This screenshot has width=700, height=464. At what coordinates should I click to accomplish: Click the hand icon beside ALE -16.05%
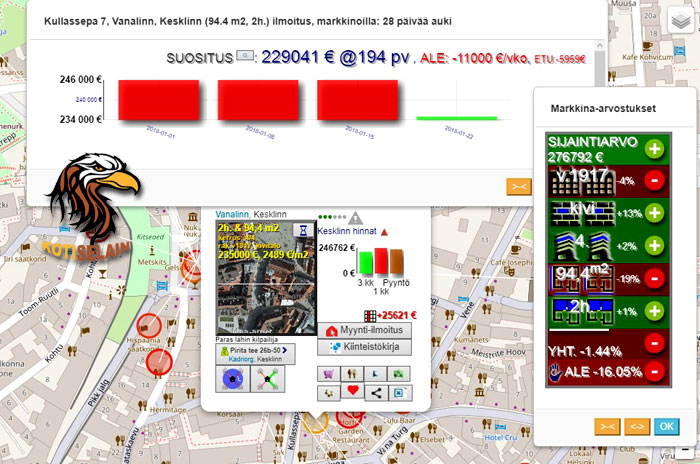point(555,372)
